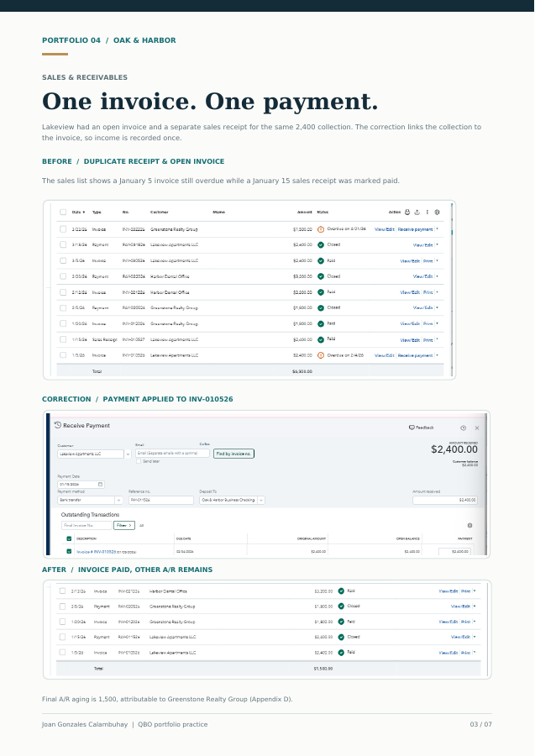Open the Outstanding Transactions settings gear
The image size is (535, 756).
470,526
